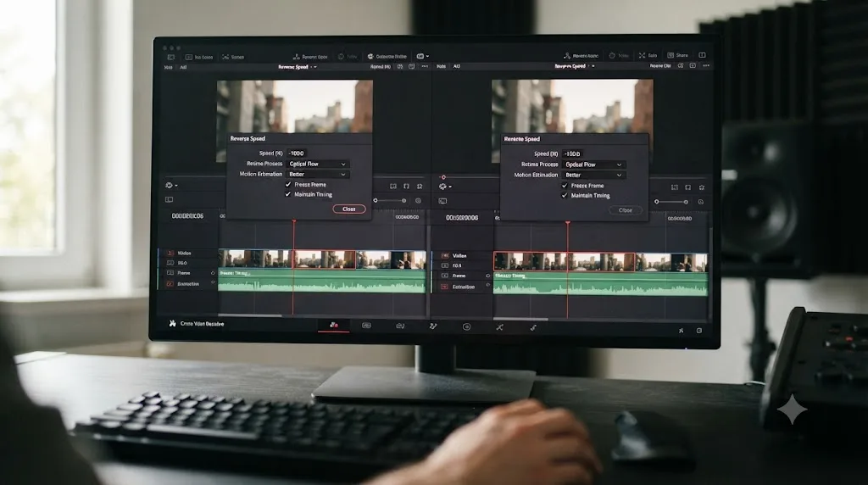Click the Share button in top-right toolbar
This screenshot has width=868, height=485.
pos(677,55)
